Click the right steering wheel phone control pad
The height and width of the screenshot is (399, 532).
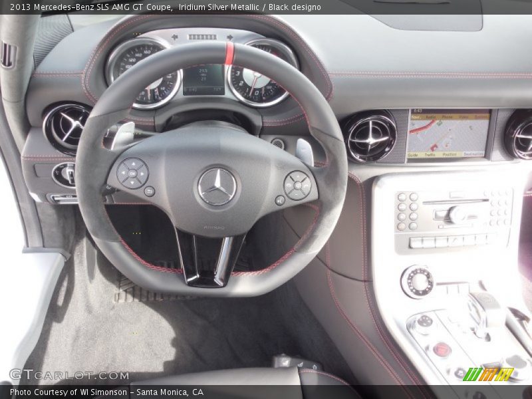tap(297, 186)
